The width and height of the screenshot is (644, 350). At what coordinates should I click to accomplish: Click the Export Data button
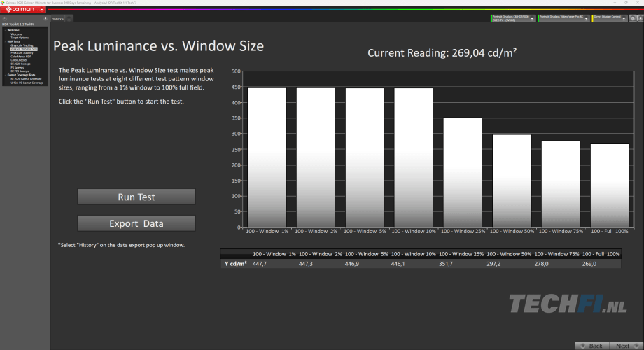click(136, 223)
